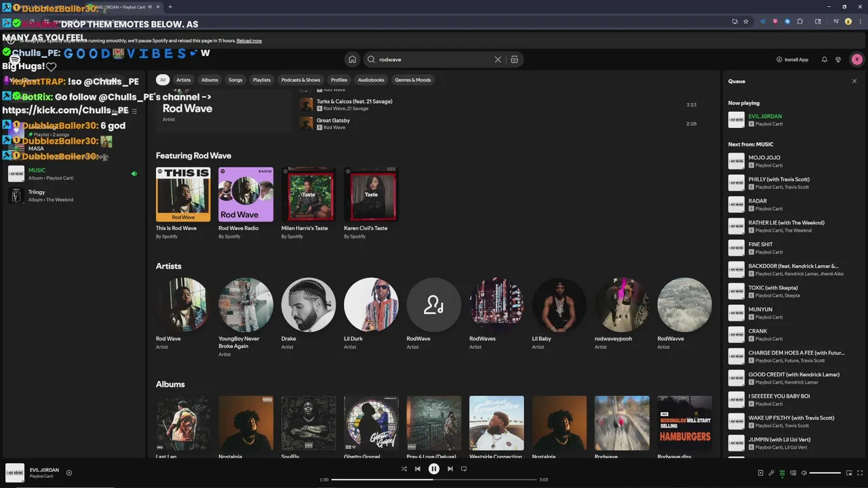The width and height of the screenshot is (868, 488).
Task: Open the pink R profile avatar
Action: [856, 60]
